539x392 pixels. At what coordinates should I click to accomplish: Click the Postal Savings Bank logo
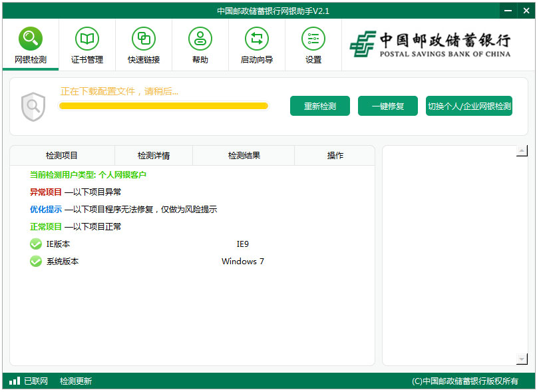[430, 45]
